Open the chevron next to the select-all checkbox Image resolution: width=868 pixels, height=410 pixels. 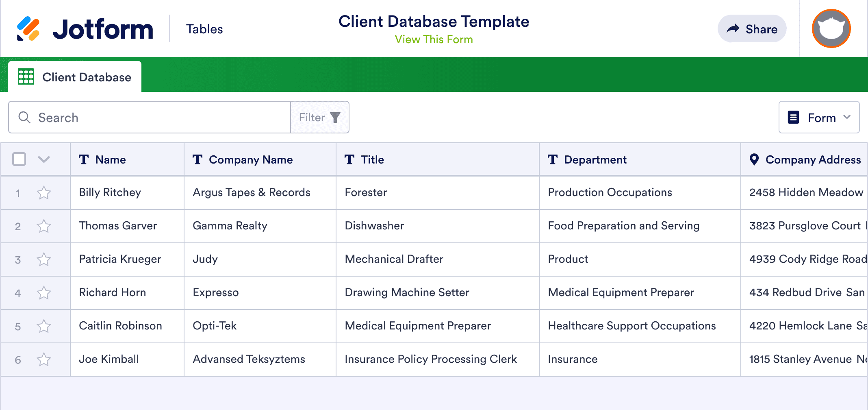[43, 159]
